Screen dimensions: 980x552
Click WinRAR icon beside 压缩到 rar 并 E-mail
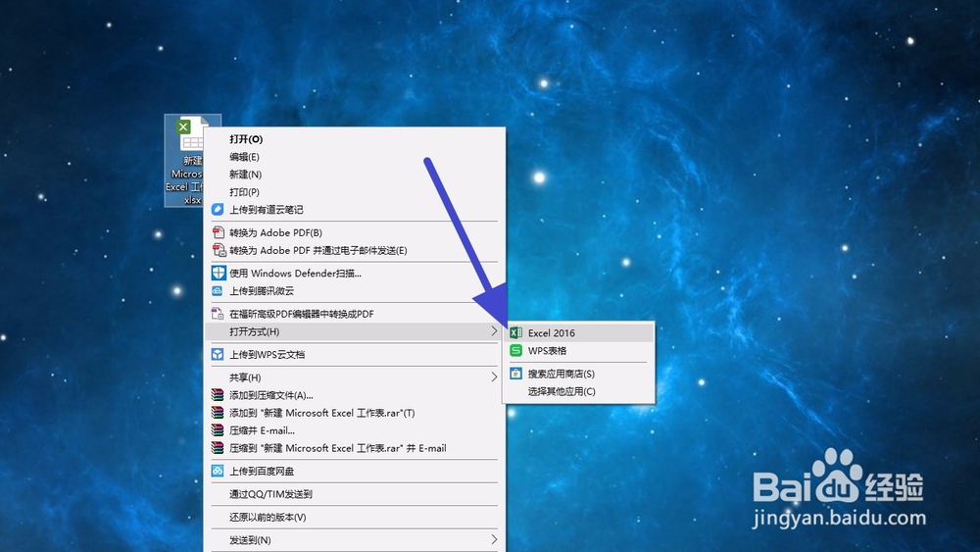(x=218, y=448)
